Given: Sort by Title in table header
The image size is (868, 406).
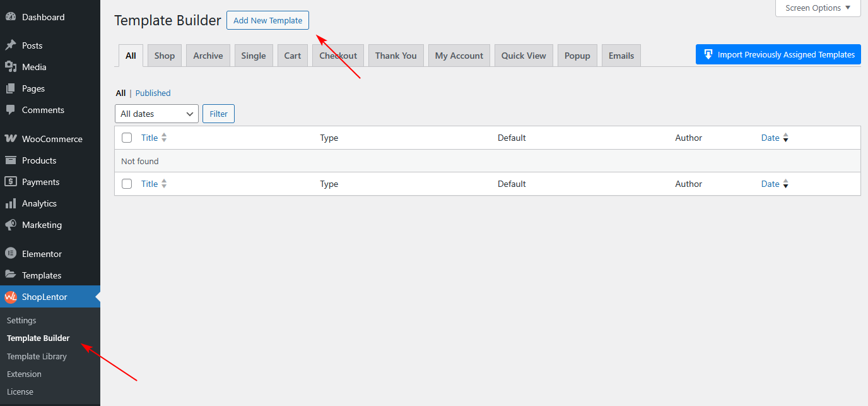Looking at the screenshot, I should [x=150, y=138].
